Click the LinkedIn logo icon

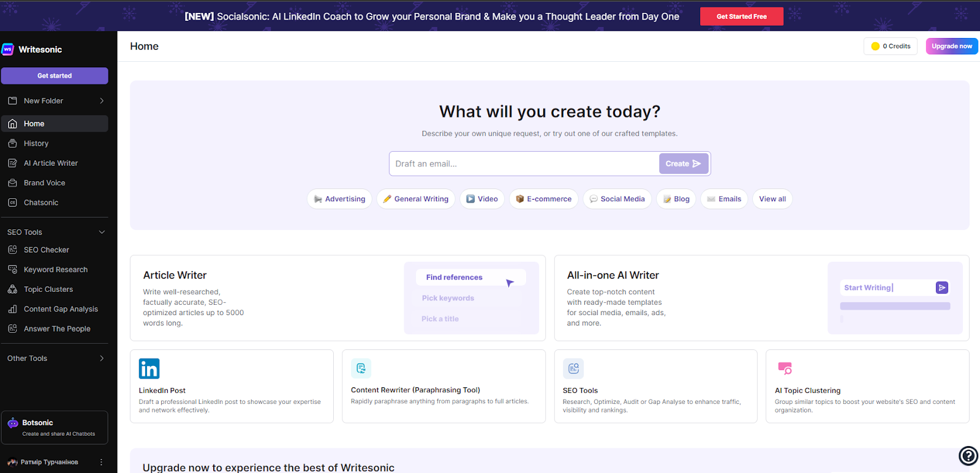coord(149,368)
